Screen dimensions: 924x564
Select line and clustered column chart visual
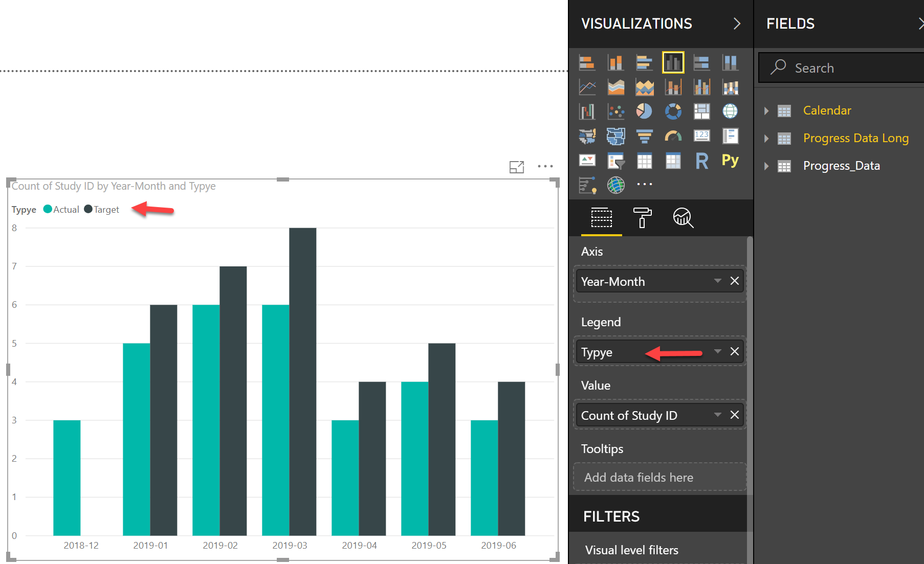click(701, 87)
